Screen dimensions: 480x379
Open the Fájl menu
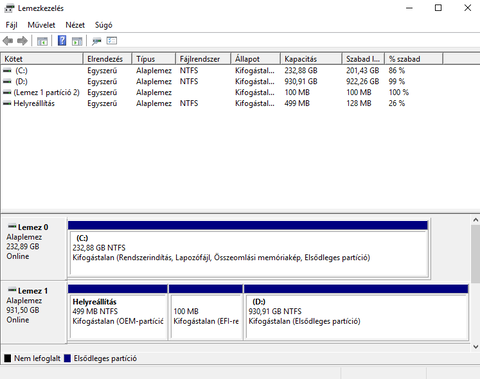[x=11, y=25]
